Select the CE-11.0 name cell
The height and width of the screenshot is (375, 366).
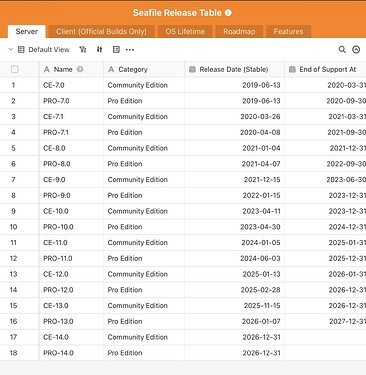coord(71,242)
